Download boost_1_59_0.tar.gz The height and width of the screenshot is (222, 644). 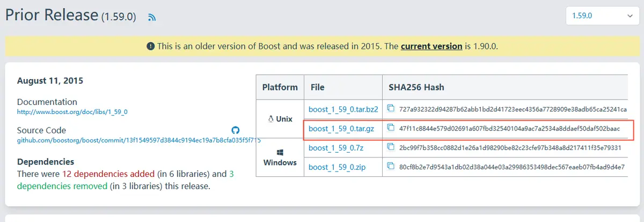(341, 128)
